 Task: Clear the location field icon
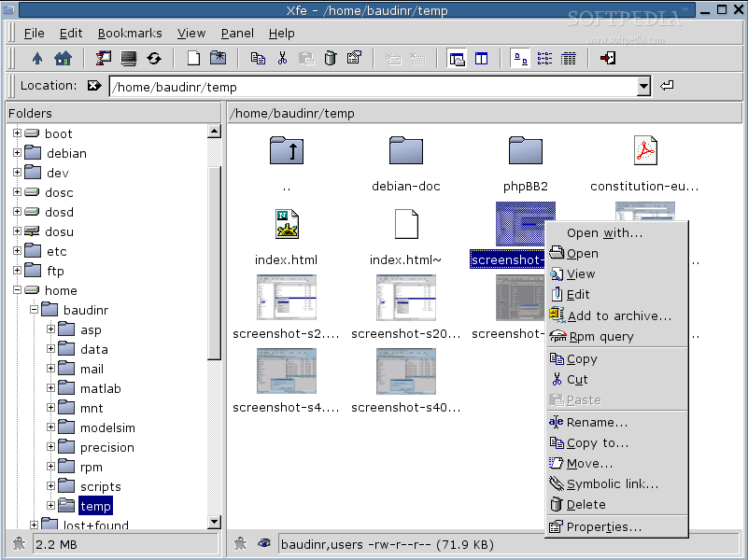[x=94, y=86]
